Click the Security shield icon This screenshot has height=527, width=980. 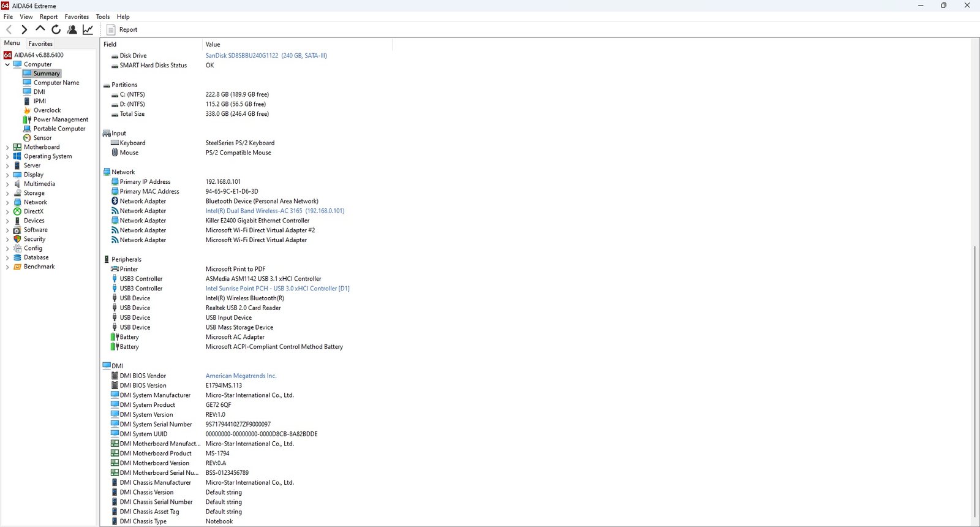pyautogui.click(x=17, y=239)
